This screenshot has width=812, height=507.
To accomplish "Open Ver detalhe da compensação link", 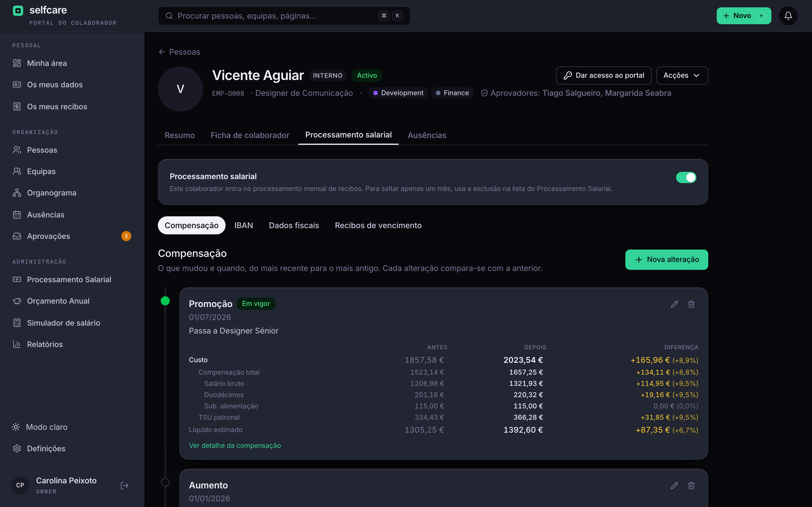I will (235, 445).
